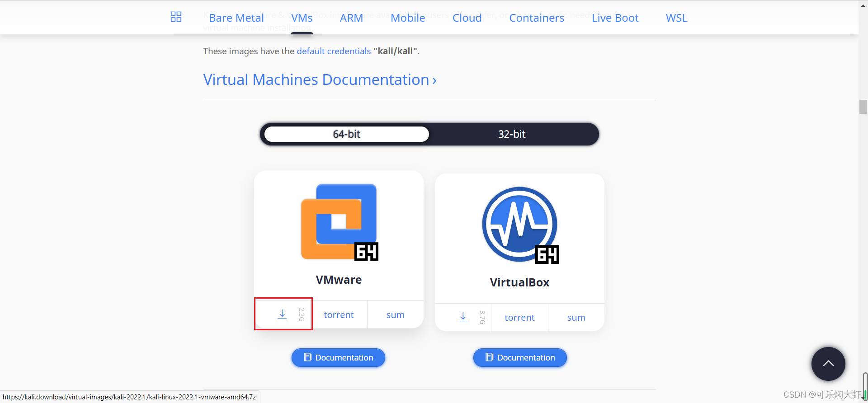Click the VMware card title text

point(339,280)
